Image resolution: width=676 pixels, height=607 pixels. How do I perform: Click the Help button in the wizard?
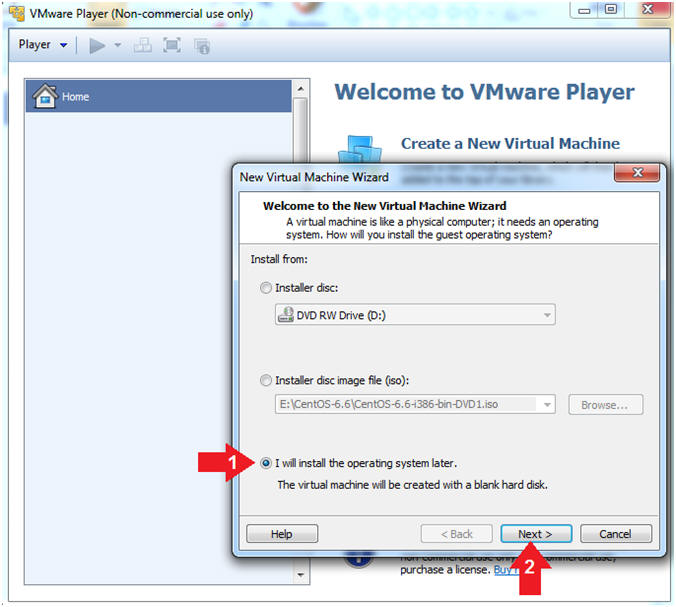point(282,534)
